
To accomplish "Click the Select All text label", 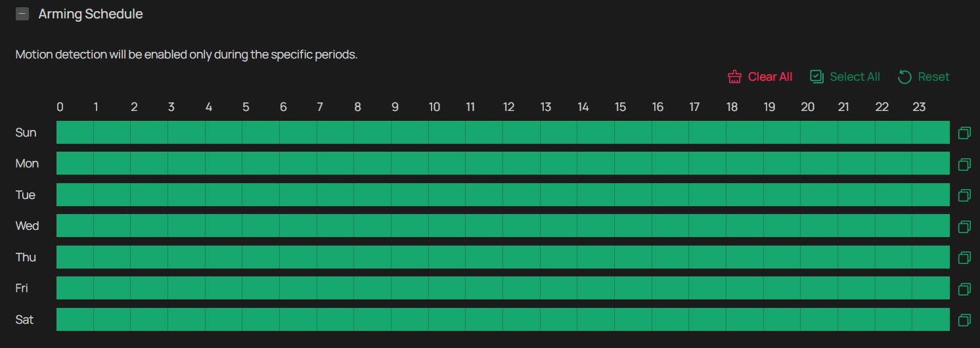I will [x=855, y=77].
